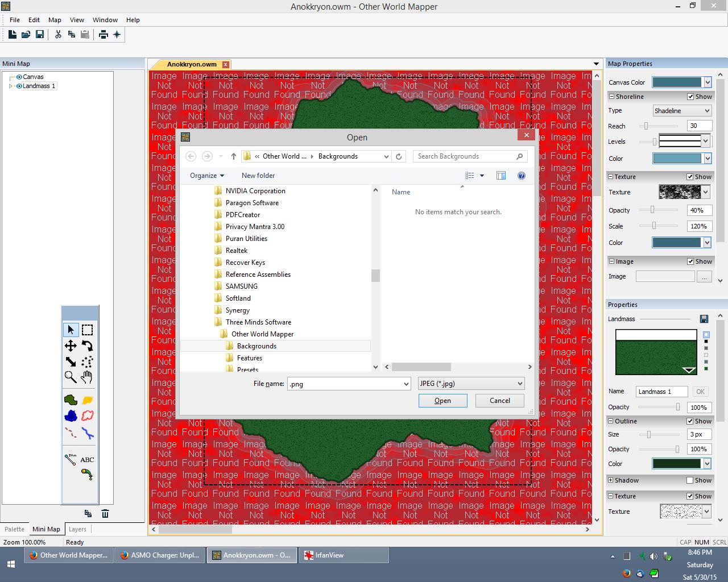
Task: Expand the Shoreline Type Shadeline dropdown
Action: click(681, 111)
